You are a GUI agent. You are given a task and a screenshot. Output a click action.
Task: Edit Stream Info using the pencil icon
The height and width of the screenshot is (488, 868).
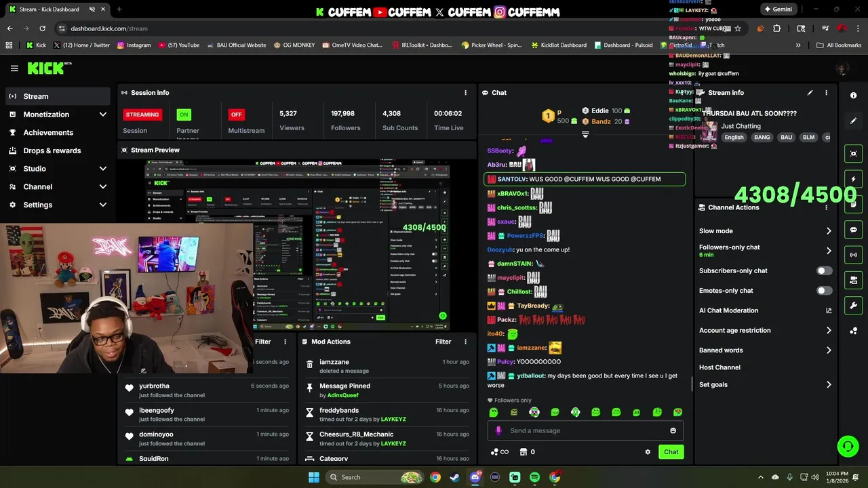coord(810,93)
